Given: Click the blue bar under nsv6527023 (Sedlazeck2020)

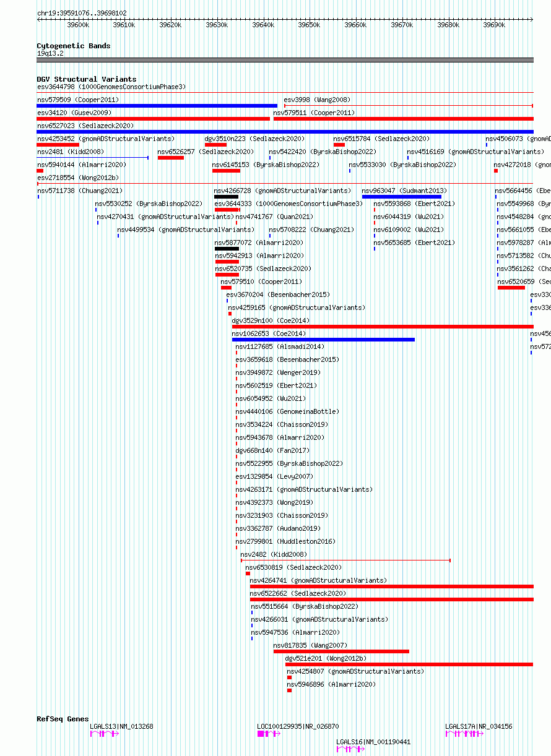Looking at the screenshot, I should (285, 132).
